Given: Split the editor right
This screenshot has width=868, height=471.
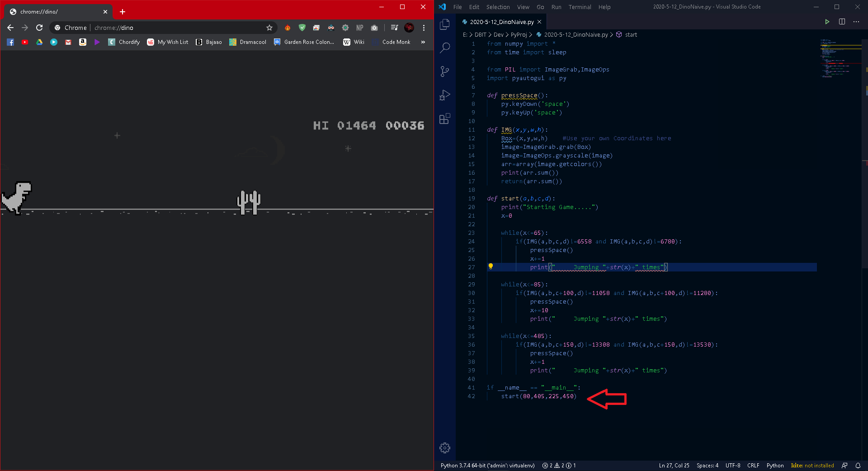Looking at the screenshot, I should (842, 22).
